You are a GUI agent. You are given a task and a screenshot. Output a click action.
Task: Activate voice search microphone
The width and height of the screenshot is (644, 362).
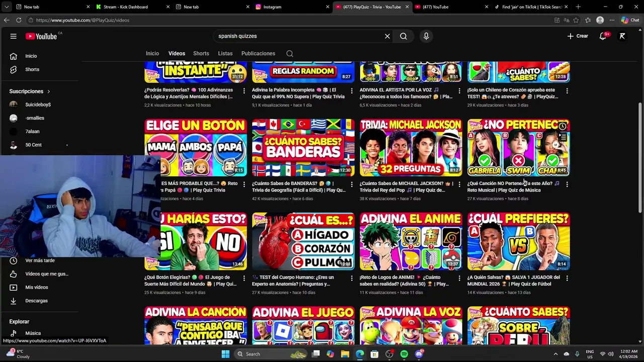426,36
